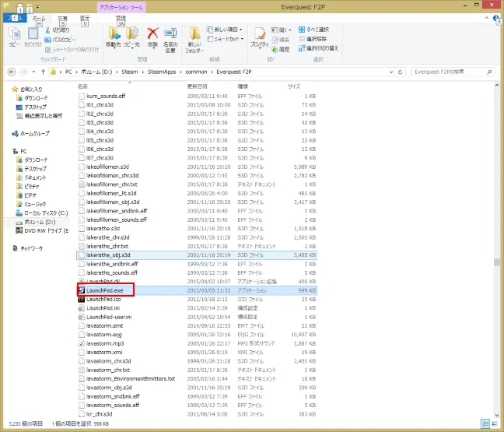Click the Cut scissors command
Viewport: 504px width, 432px height.
(x=57, y=30)
